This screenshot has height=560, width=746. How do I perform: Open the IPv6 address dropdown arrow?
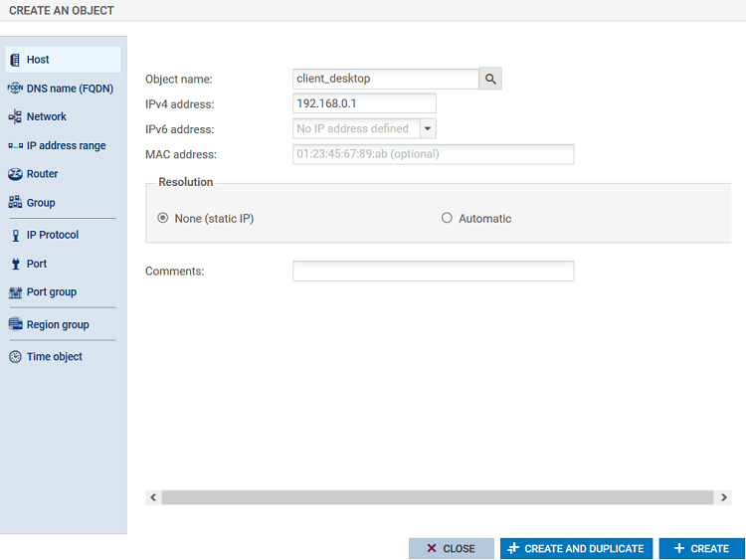tap(427, 128)
